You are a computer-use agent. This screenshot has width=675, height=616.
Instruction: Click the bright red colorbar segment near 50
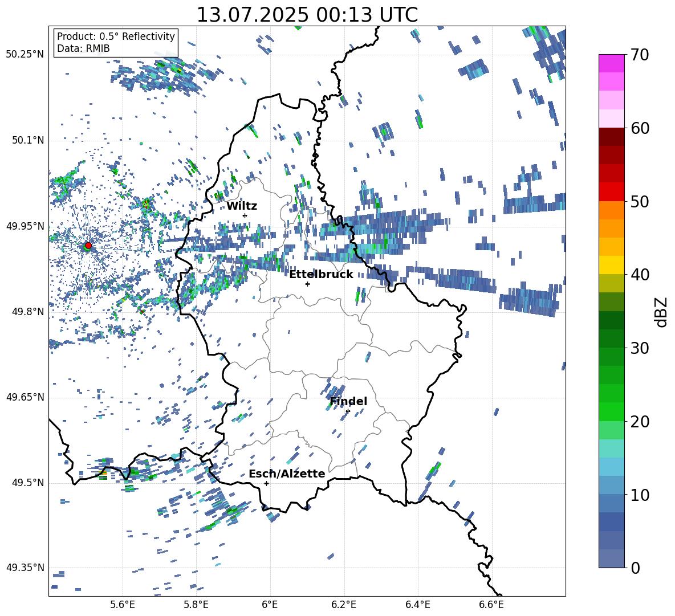[x=611, y=192]
